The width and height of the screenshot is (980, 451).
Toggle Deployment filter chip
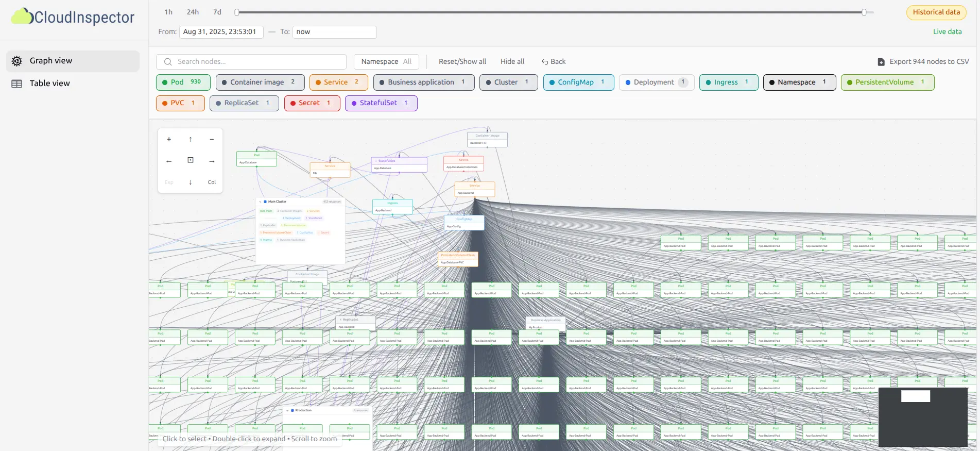pyautogui.click(x=657, y=82)
